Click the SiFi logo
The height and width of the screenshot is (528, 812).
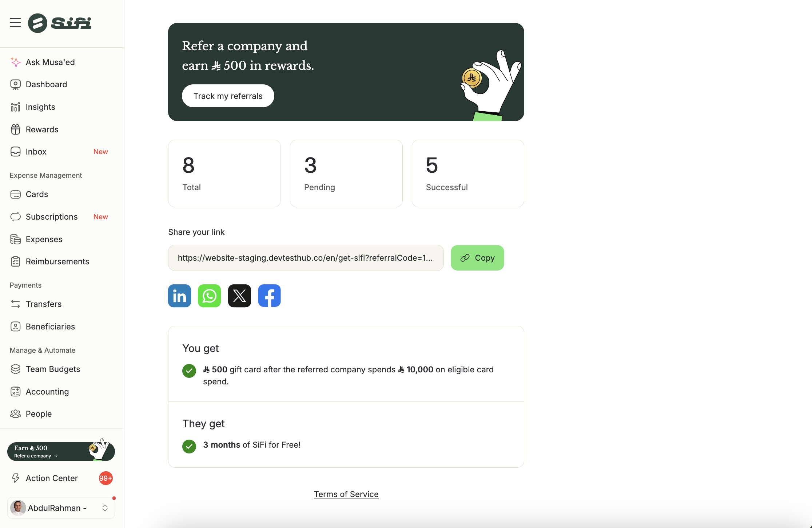(x=60, y=23)
